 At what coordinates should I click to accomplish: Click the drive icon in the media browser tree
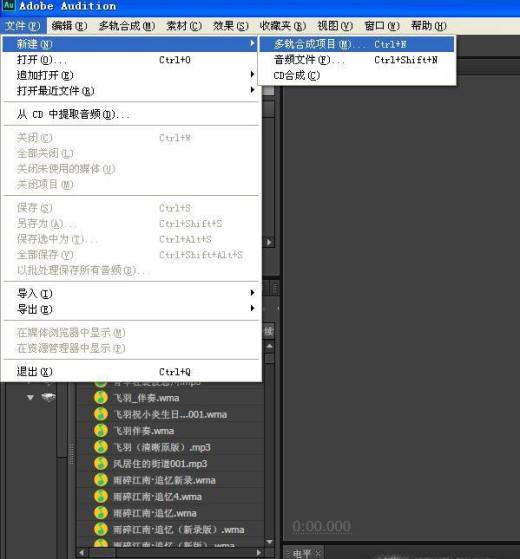point(48,397)
